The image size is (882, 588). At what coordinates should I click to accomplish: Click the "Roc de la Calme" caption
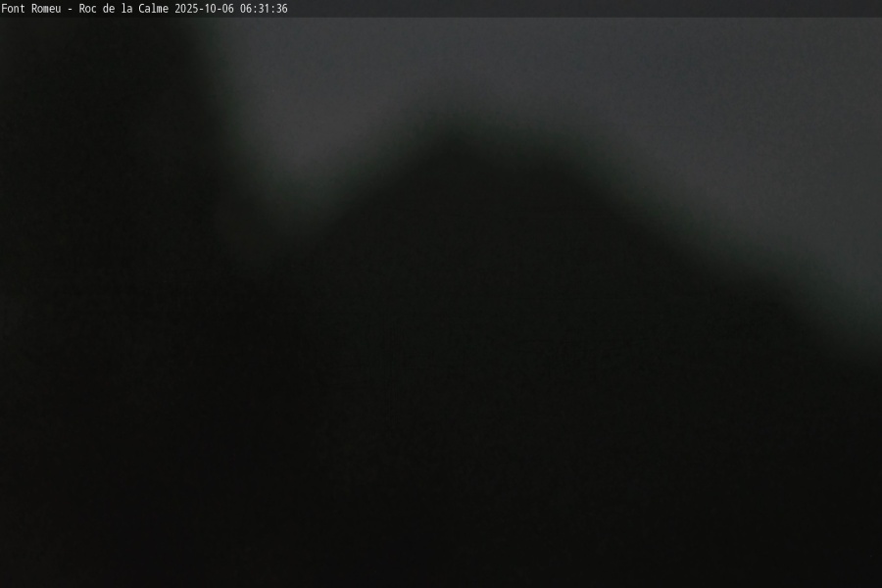pyautogui.click(x=123, y=9)
